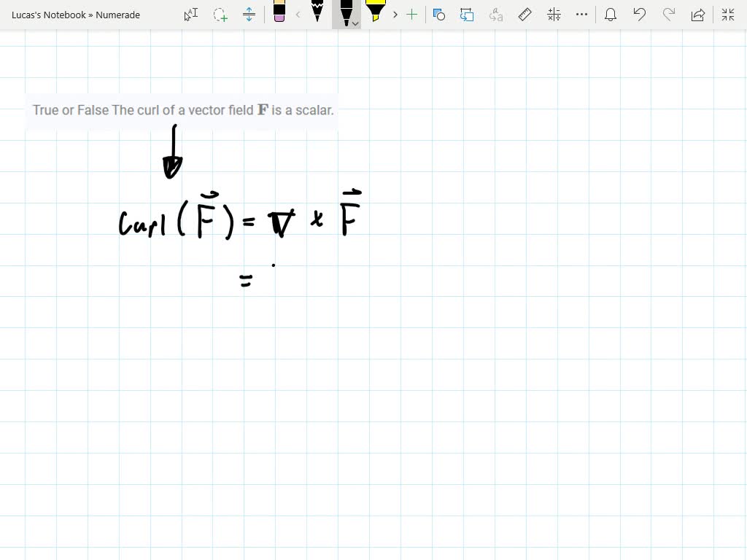
Task: Select the Lasso selection tool
Action: coord(220,15)
